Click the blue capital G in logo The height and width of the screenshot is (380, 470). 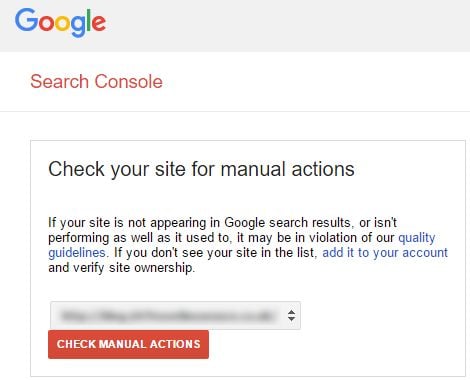click(26, 20)
